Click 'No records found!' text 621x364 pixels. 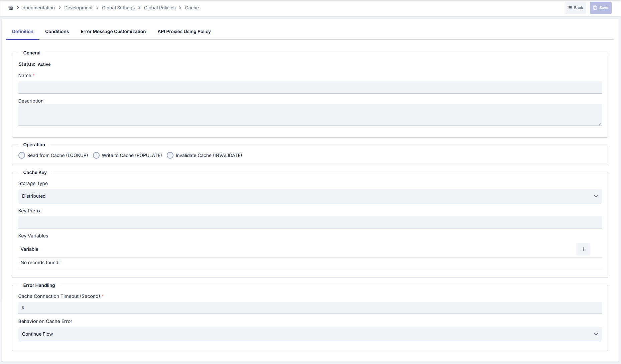tap(40, 262)
